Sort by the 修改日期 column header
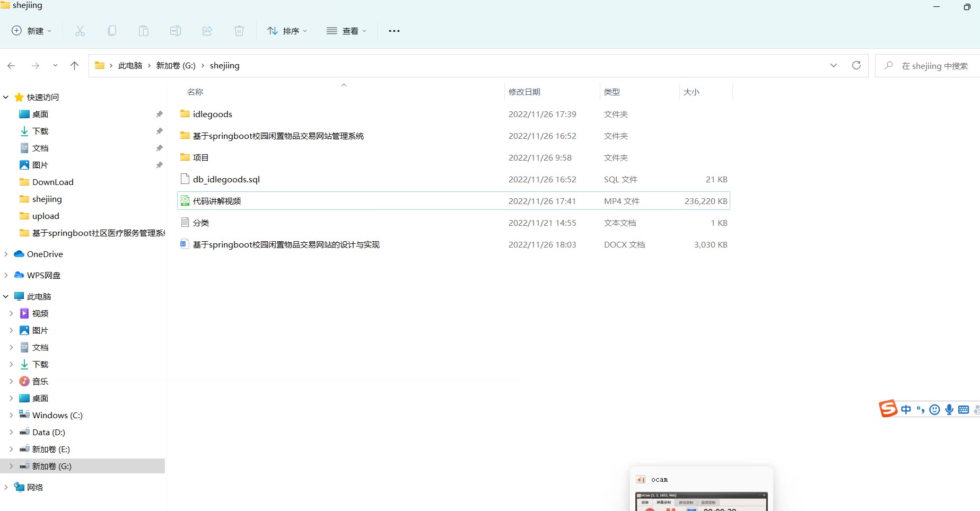The width and height of the screenshot is (980, 511). (524, 92)
